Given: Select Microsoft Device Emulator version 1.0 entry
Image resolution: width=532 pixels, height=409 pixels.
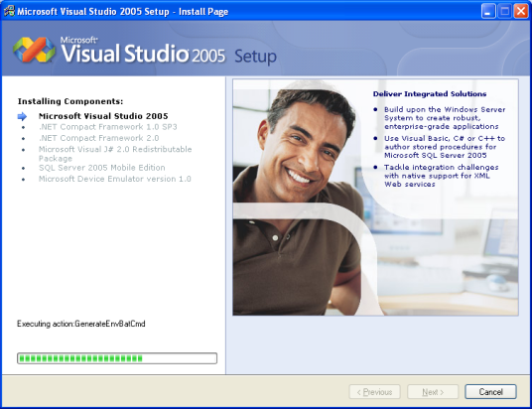Looking at the screenshot, I should (x=115, y=179).
